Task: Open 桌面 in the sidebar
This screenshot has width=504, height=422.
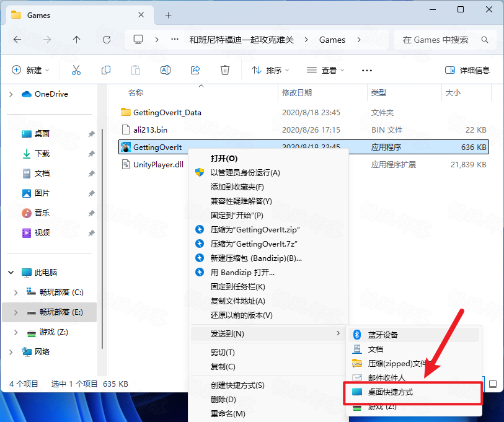Action: point(42,134)
